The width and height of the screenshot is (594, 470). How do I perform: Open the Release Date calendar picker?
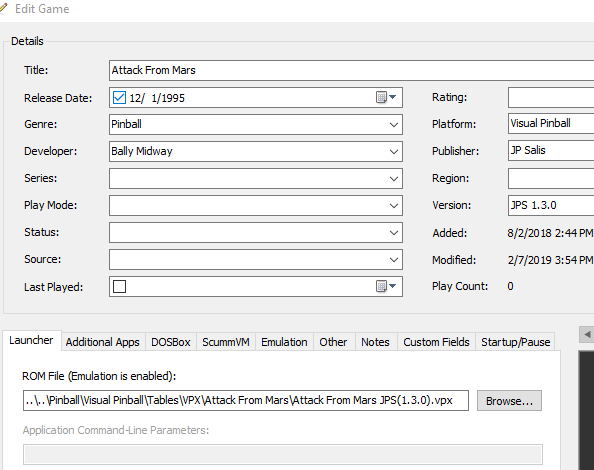pos(386,97)
